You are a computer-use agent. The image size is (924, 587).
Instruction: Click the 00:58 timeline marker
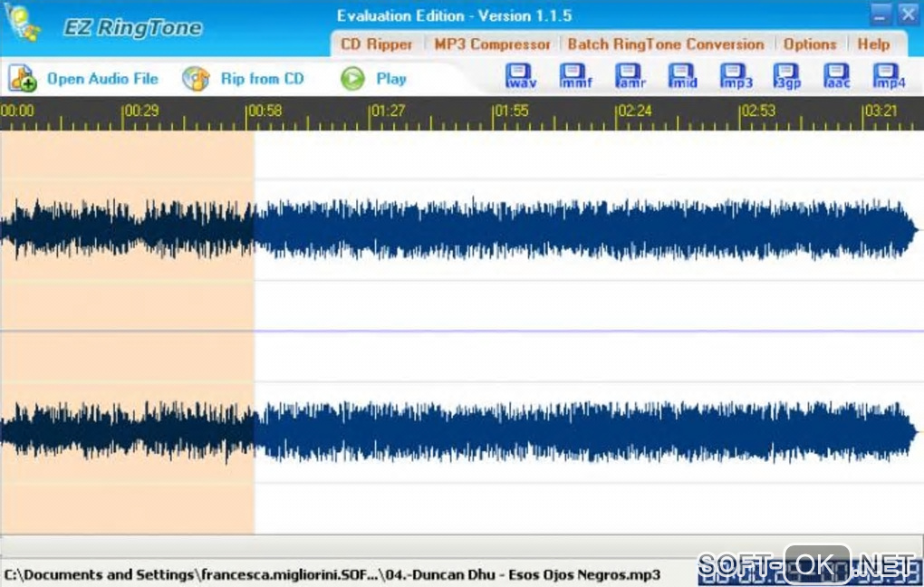265,111
